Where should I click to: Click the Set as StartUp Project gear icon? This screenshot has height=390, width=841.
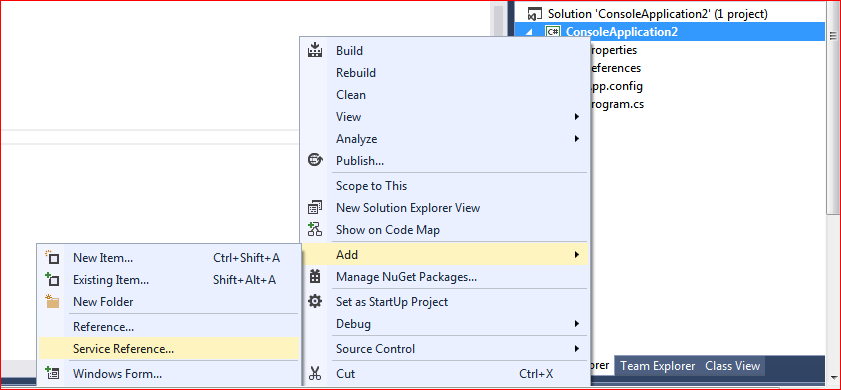pyautogui.click(x=315, y=301)
